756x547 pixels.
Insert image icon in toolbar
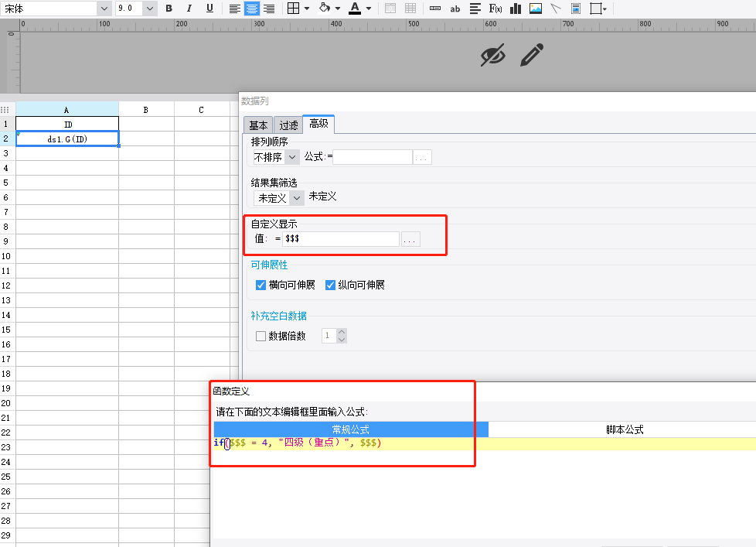(535, 9)
